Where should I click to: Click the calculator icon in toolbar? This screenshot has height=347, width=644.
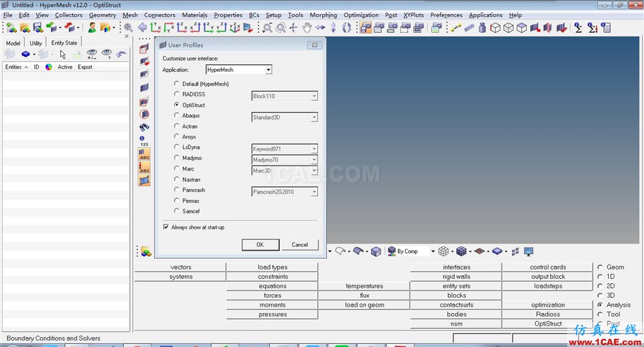pyautogui.click(x=606, y=28)
